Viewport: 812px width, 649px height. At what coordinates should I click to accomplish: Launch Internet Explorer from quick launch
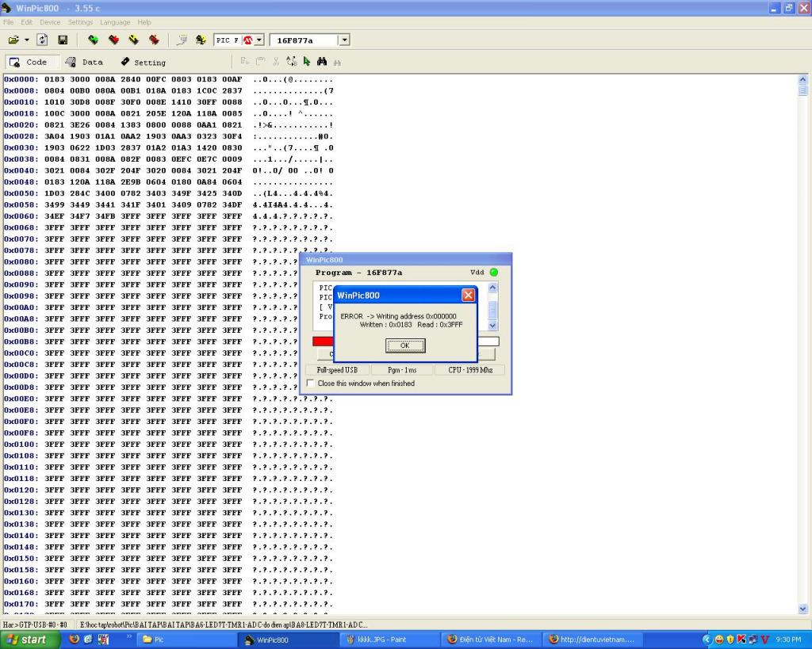(88, 639)
